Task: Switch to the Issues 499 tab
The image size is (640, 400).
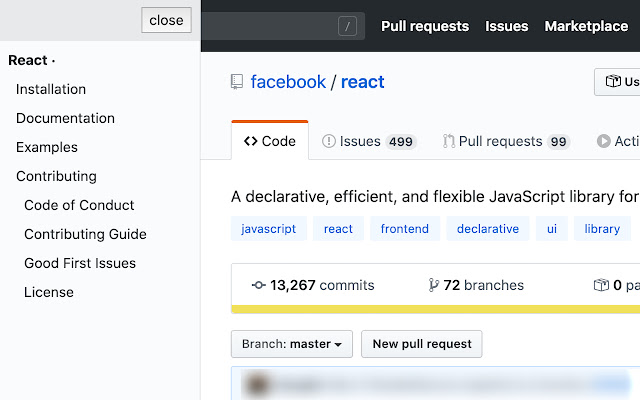Action: coord(369,141)
